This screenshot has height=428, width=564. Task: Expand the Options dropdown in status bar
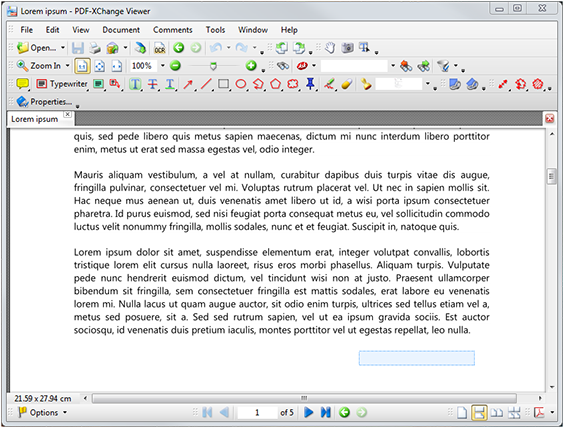click(65, 413)
